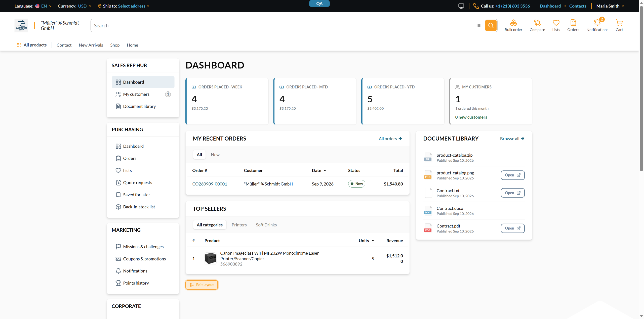Open the Currency USD dropdown
644x319 pixels.
pyautogui.click(x=85, y=6)
